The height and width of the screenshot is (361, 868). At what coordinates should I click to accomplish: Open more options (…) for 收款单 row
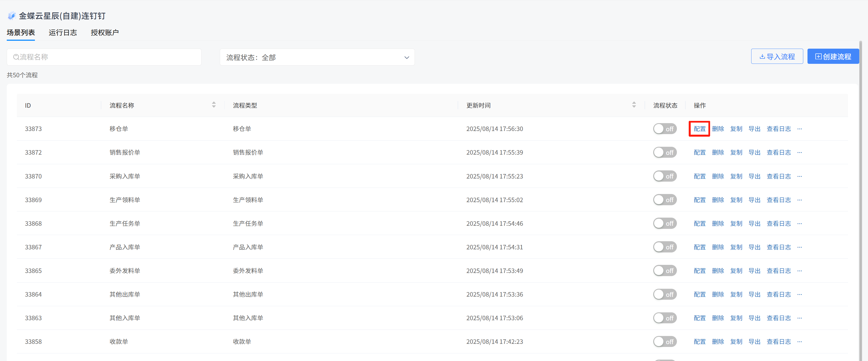800,342
